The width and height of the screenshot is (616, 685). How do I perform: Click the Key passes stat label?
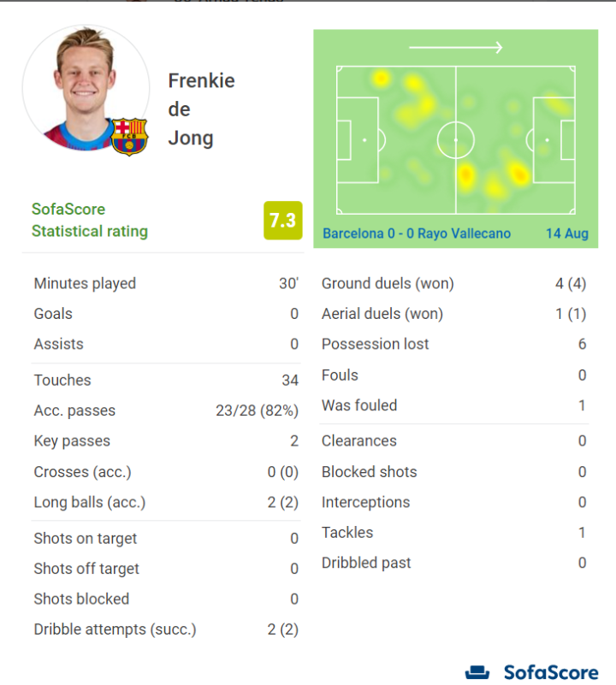[x=72, y=441]
